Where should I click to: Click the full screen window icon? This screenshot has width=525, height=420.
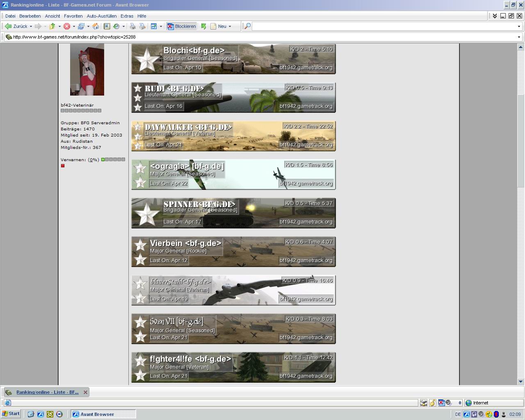[154, 26]
